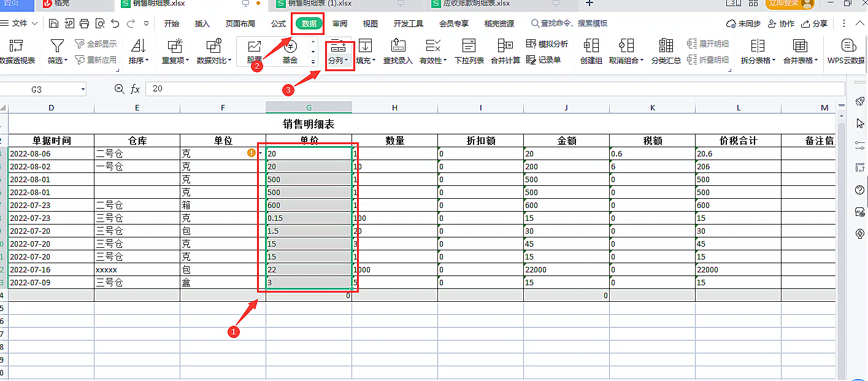Open Duplicates (重复项) tool
Viewport: 868px width, 381px height.
tap(175, 52)
